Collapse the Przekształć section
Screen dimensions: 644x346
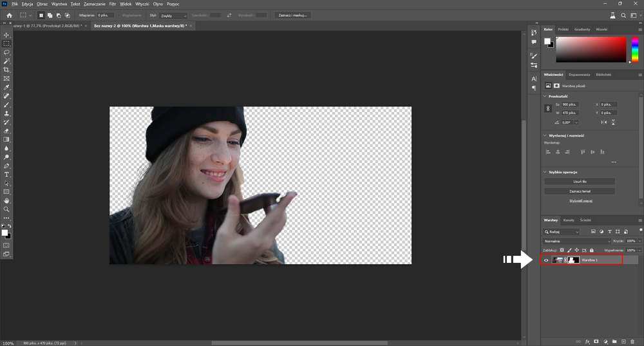coord(545,96)
